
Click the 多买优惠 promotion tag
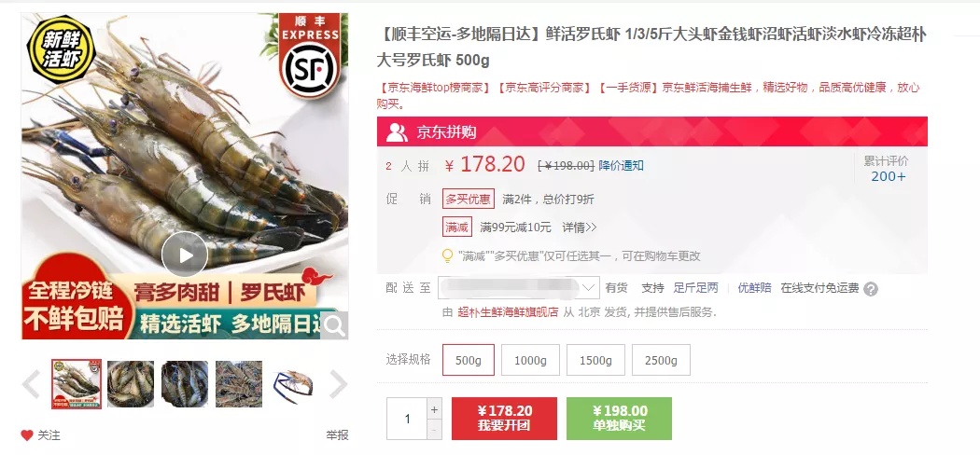[469, 200]
